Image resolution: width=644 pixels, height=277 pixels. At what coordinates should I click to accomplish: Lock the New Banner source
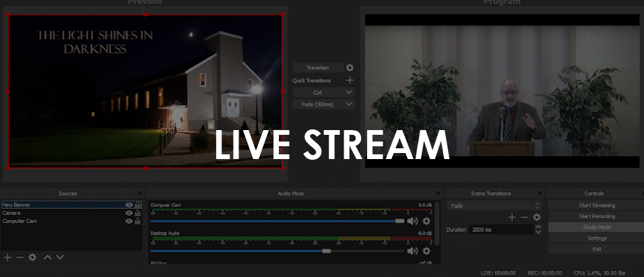point(137,205)
